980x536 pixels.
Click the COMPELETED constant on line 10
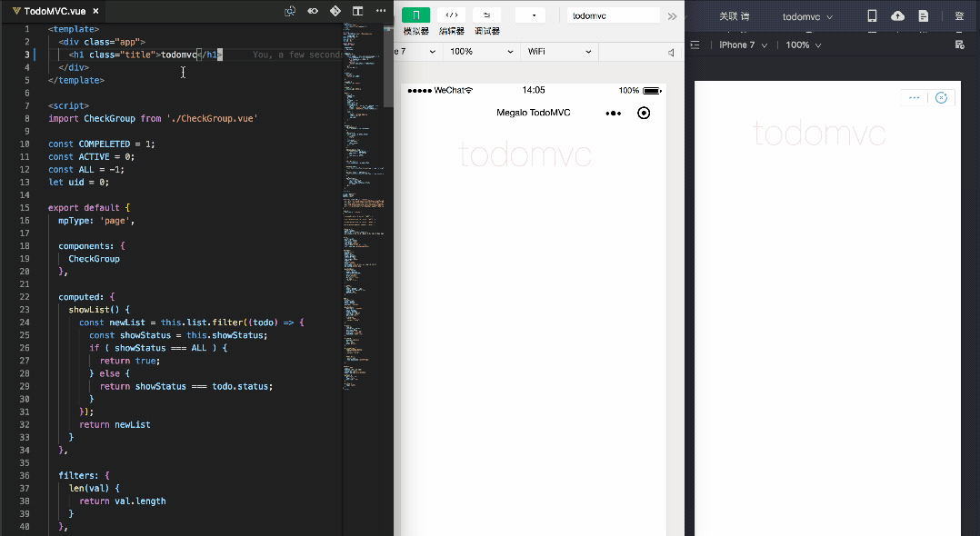[x=105, y=144]
